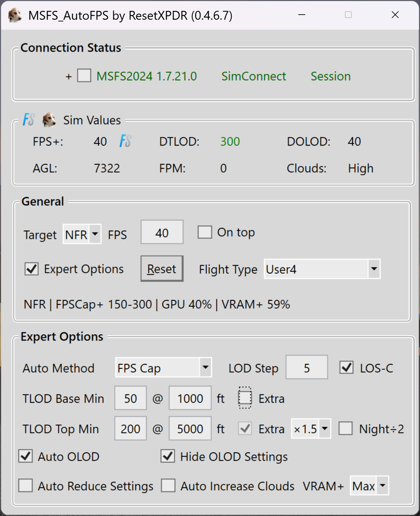Enable Auto Reduce Settings checkbox
This screenshot has width=420, height=516.
click(25, 485)
